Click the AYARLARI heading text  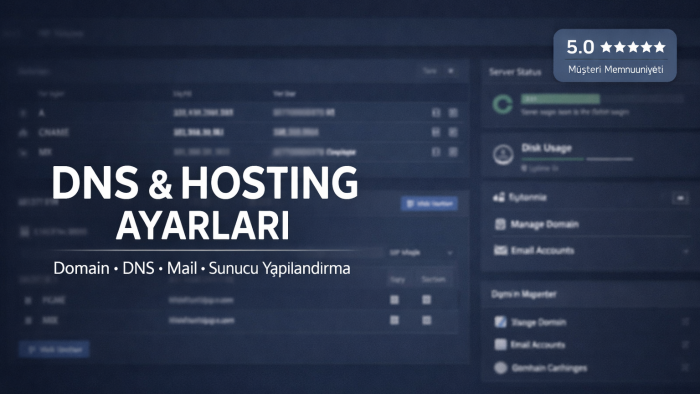(x=202, y=226)
